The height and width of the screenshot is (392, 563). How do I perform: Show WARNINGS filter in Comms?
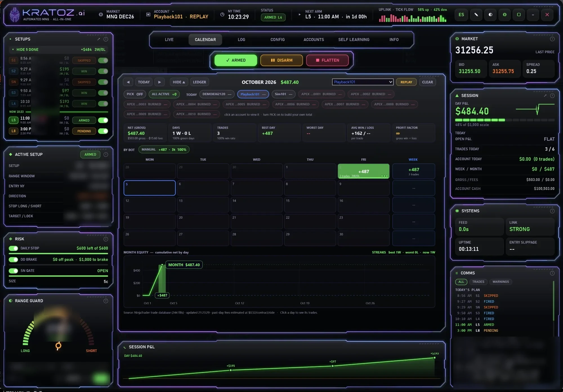pos(501,282)
